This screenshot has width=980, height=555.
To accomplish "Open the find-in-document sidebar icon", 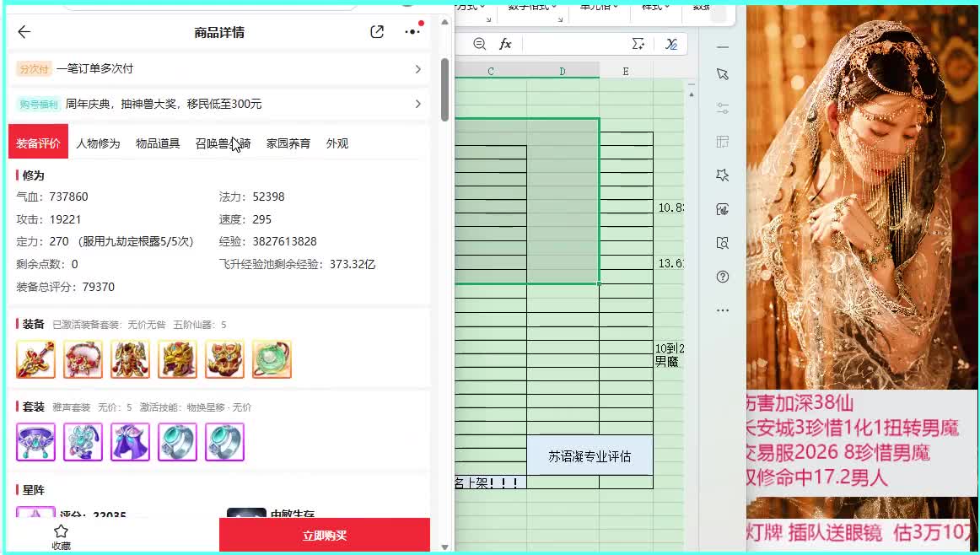I will click(723, 243).
